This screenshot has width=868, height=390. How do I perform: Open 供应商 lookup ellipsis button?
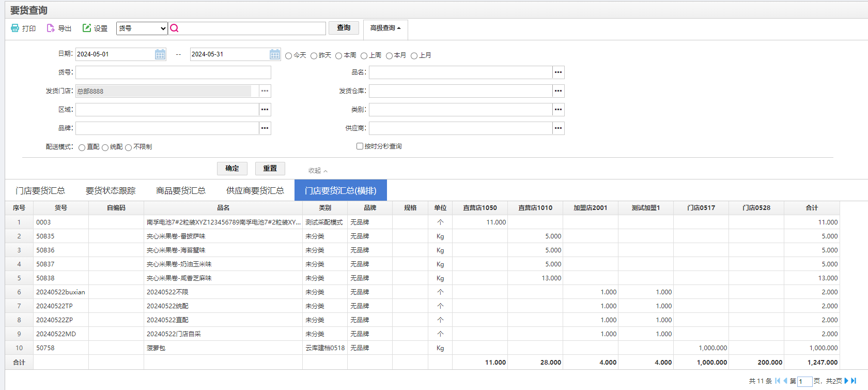click(x=558, y=128)
